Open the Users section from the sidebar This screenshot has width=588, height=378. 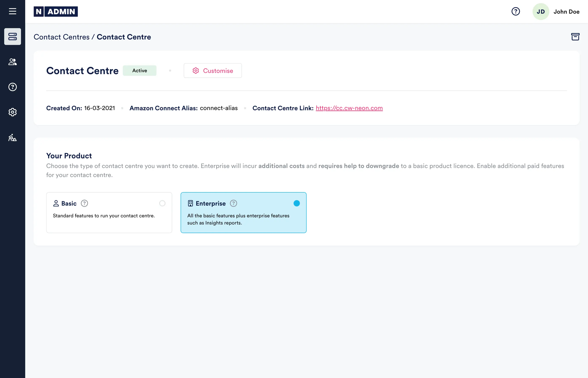[13, 62]
